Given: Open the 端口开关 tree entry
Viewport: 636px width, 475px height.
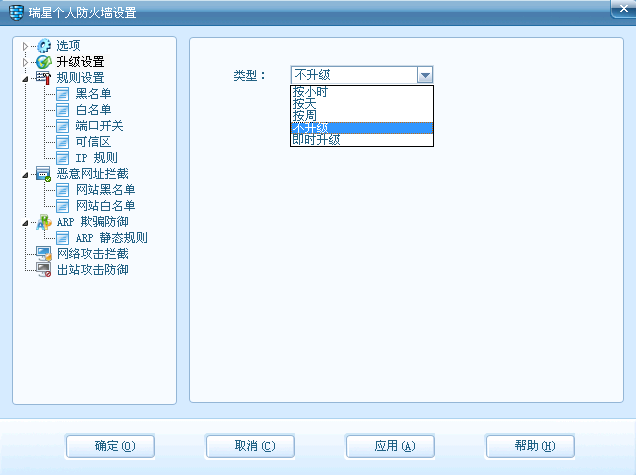Looking at the screenshot, I should click(99, 126).
